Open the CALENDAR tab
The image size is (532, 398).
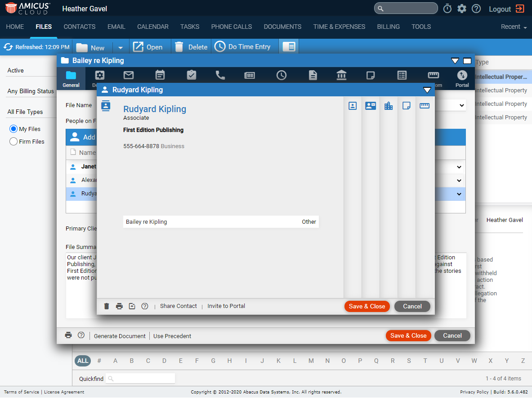pos(153,27)
